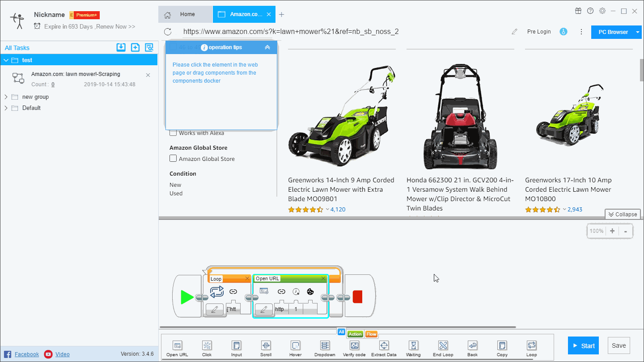Select the Verify code component icon
The width and height of the screenshot is (644, 362).
[354, 346]
